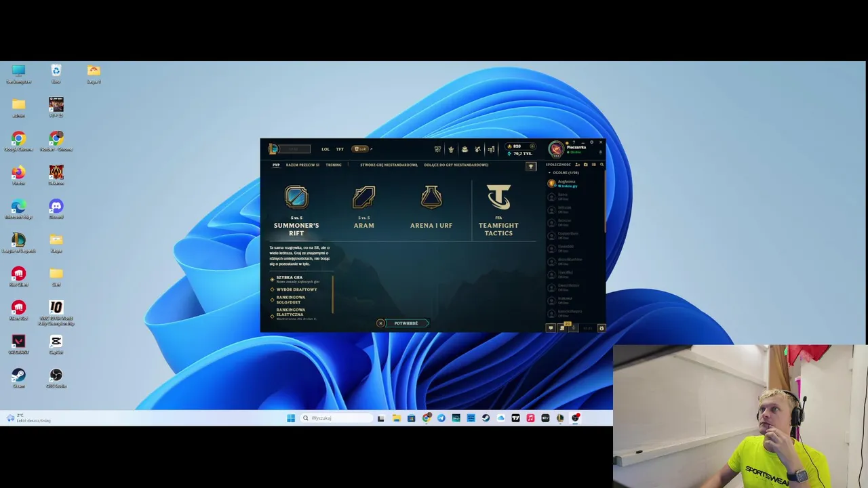Click the bug report icon at client bottom-right

(601, 328)
